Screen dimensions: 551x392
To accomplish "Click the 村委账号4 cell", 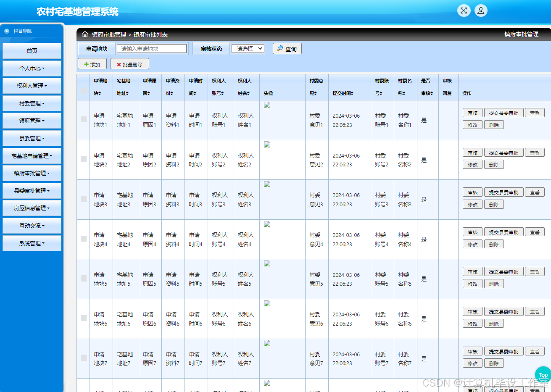I will (x=382, y=239).
